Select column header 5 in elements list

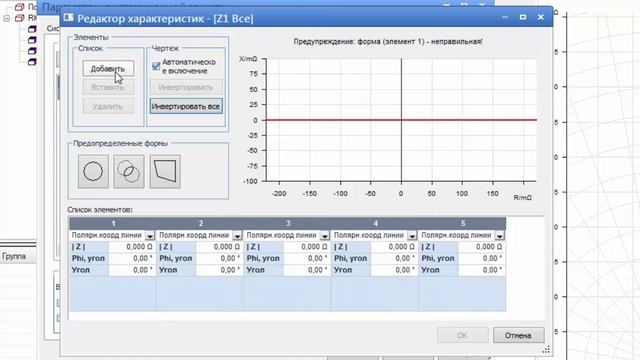tap(462, 223)
